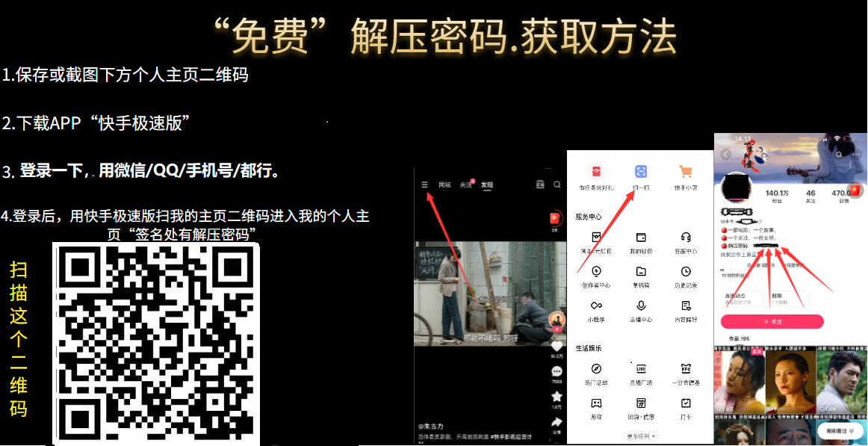This screenshot has width=868, height=446.
Task: Open the 群聊 group chat card
Action: 788,298
